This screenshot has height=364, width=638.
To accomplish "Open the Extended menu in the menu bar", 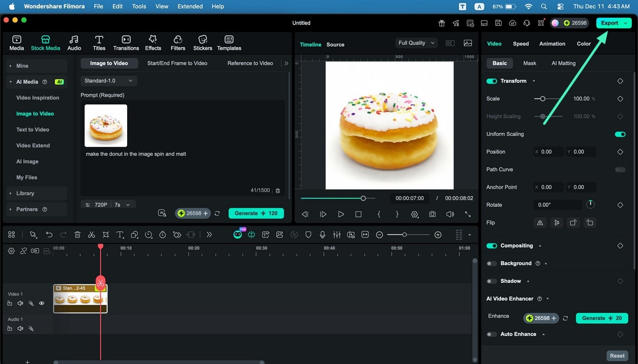I will (189, 6).
